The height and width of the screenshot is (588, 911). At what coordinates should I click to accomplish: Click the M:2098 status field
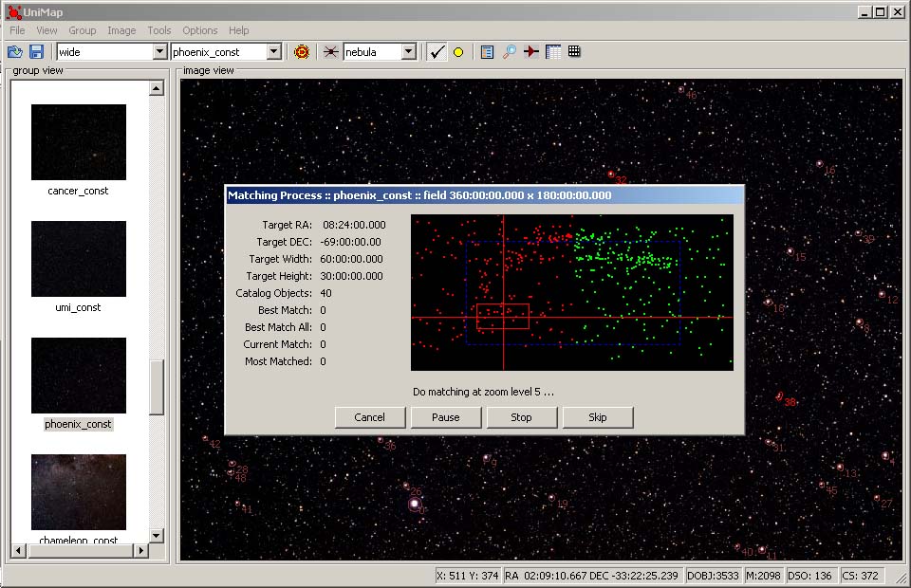coord(763,576)
